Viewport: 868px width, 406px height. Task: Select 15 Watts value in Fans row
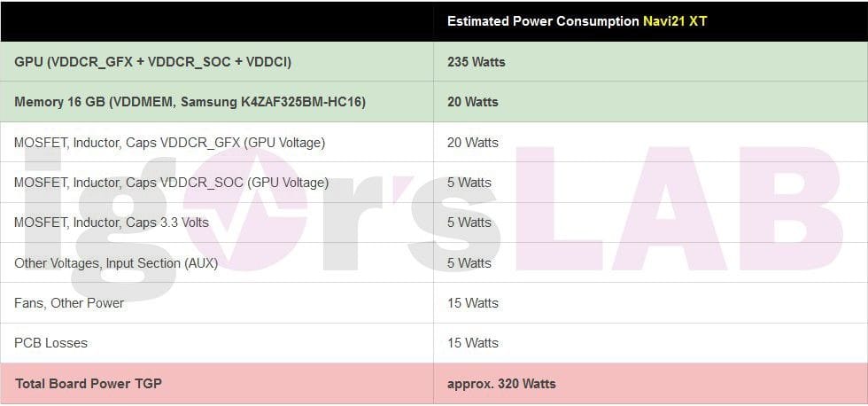472,303
